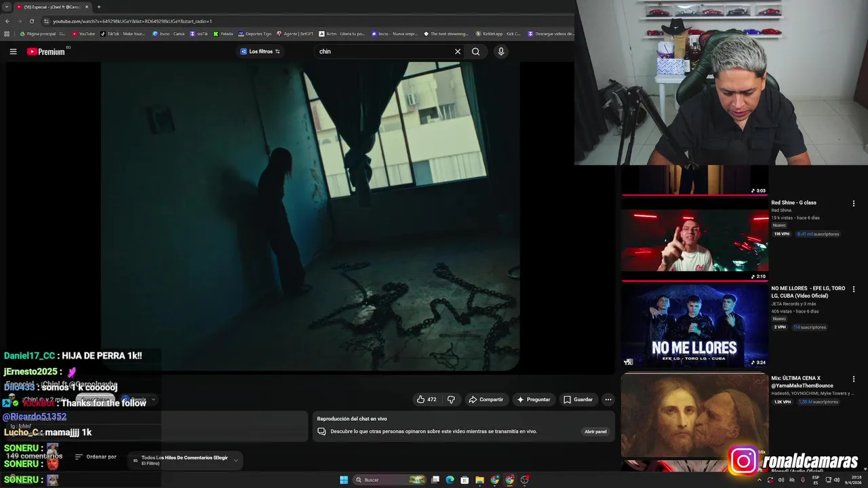Open the three-dot more actions menu
Image resolution: width=868 pixels, height=488 pixels.
[608, 399]
